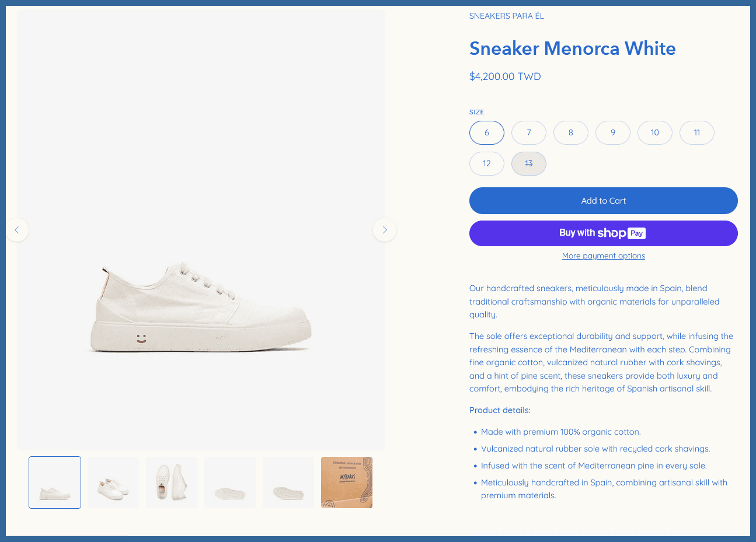Image resolution: width=756 pixels, height=542 pixels.
Task: Open the Sneakers Para Él category link
Action: click(x=507, y=16)
